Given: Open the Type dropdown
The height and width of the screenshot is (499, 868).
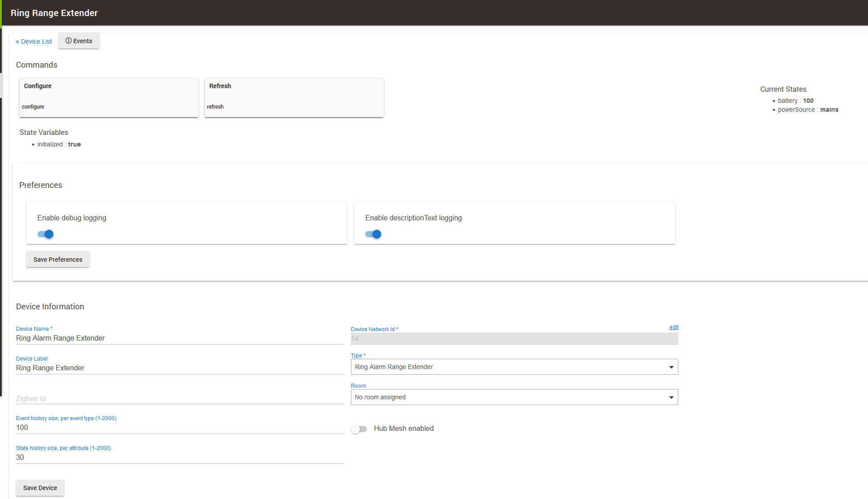Looking at the screenshot, I should (514, 367).
